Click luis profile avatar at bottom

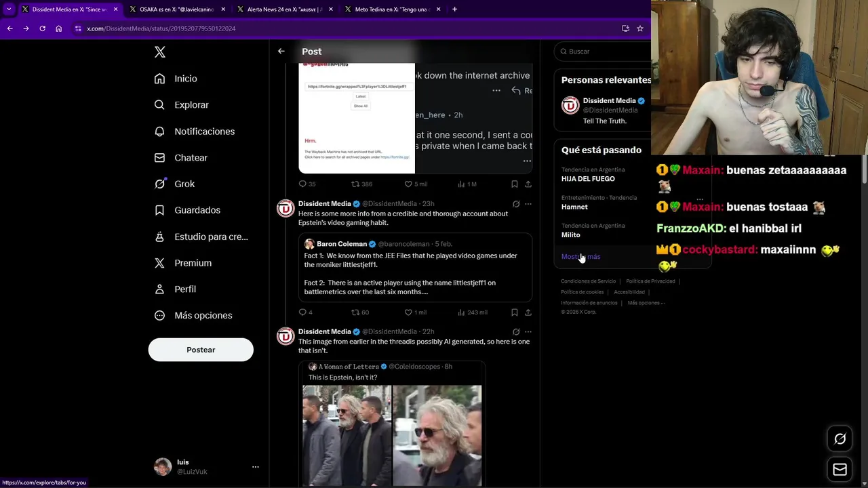[163, 467]
